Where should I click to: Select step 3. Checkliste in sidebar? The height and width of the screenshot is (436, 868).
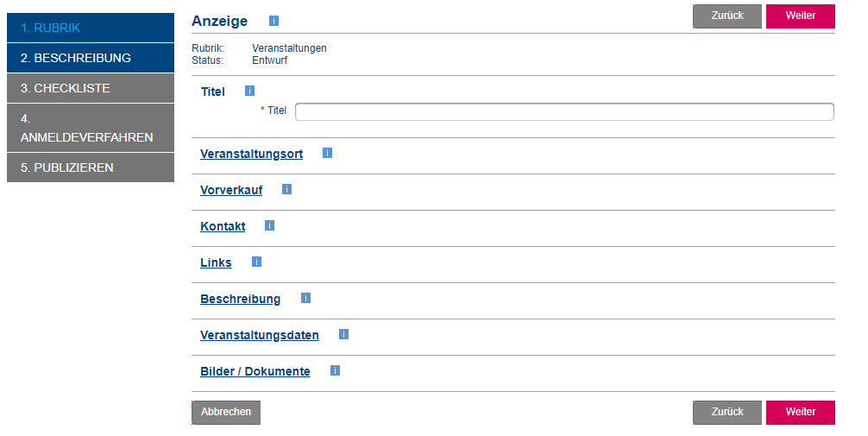(x=91, y=88)
